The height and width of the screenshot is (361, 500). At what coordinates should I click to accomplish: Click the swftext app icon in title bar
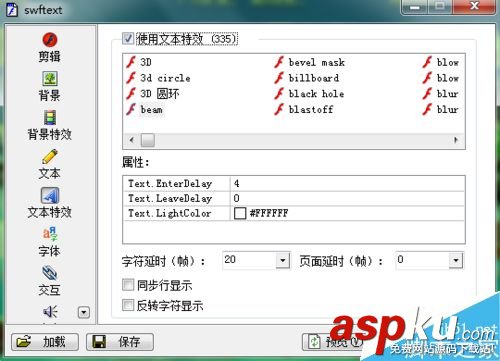point(12,10)
